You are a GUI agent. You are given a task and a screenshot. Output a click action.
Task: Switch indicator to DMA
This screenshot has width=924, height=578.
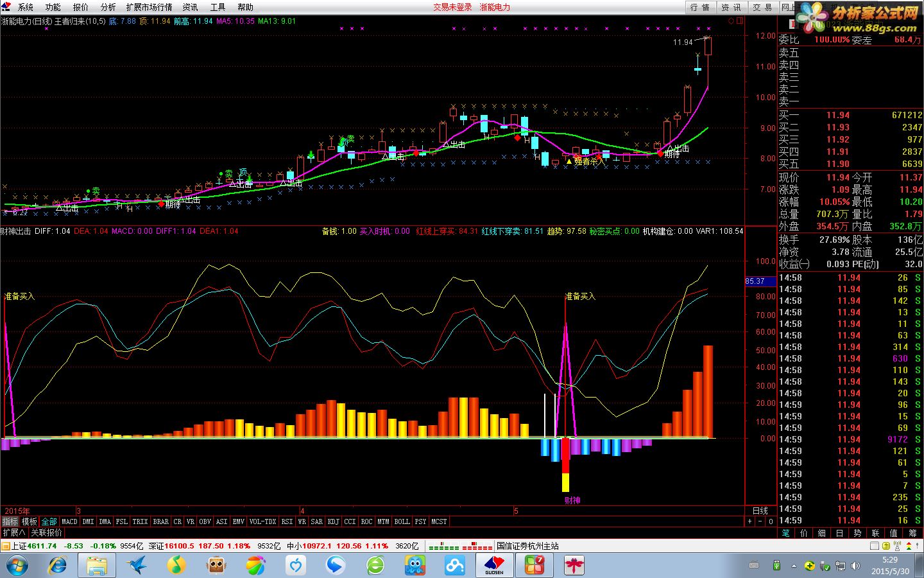105,521
